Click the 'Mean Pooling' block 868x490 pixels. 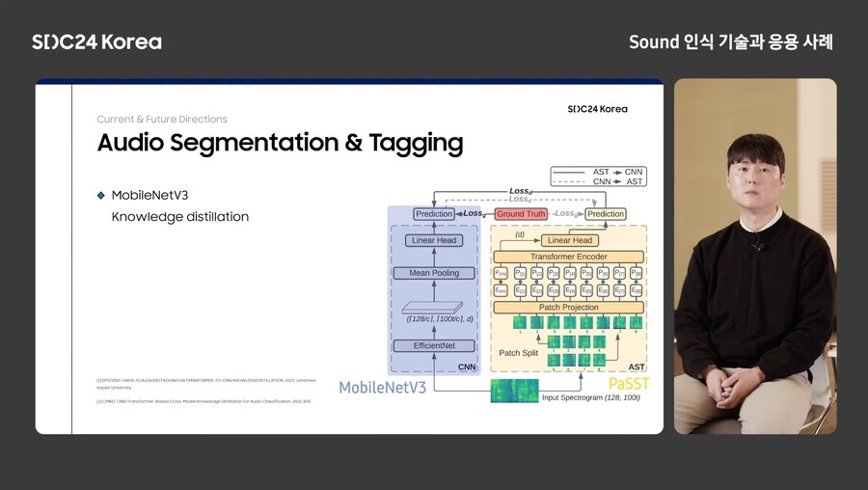[434, 273]
